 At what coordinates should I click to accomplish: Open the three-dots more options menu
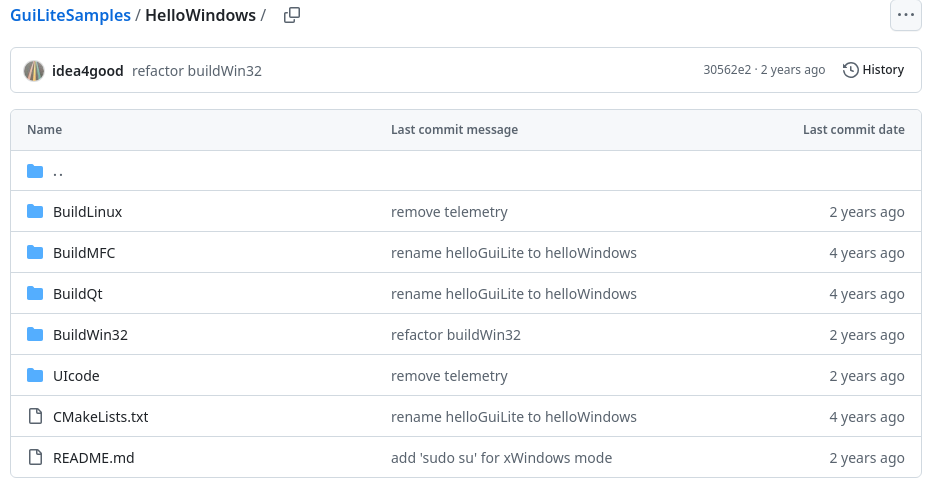905,15
